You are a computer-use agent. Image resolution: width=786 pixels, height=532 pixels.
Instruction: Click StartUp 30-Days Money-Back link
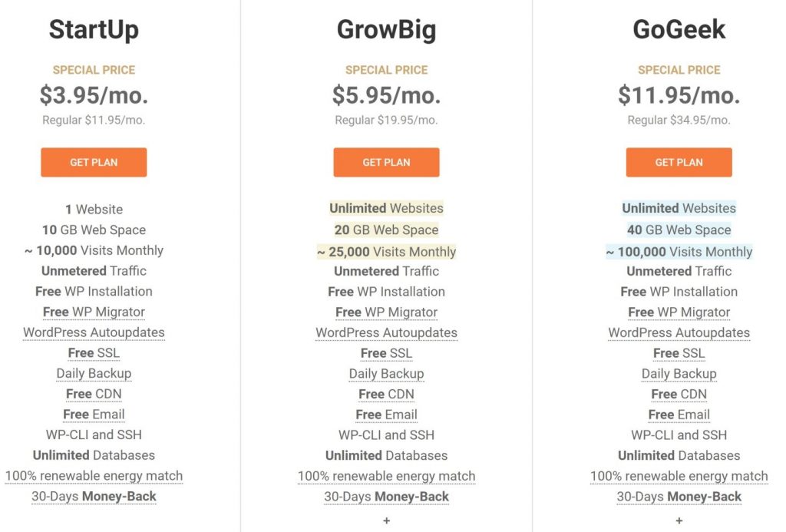coord(94,496)
